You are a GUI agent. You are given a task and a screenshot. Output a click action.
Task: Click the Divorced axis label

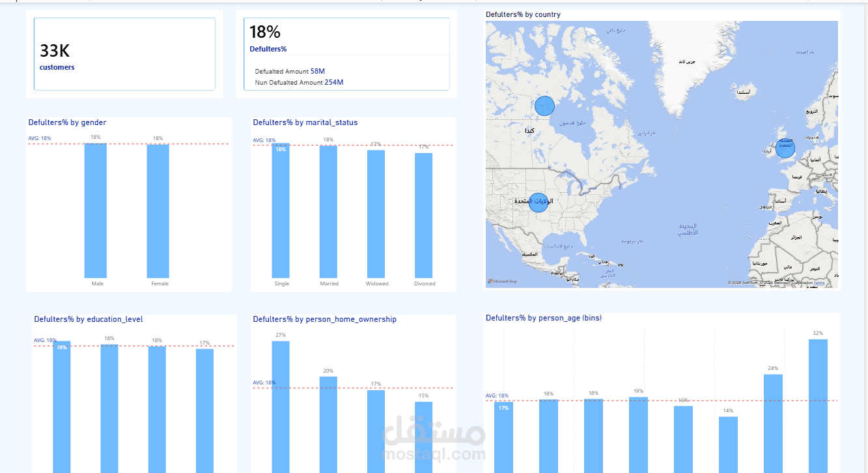425,283
